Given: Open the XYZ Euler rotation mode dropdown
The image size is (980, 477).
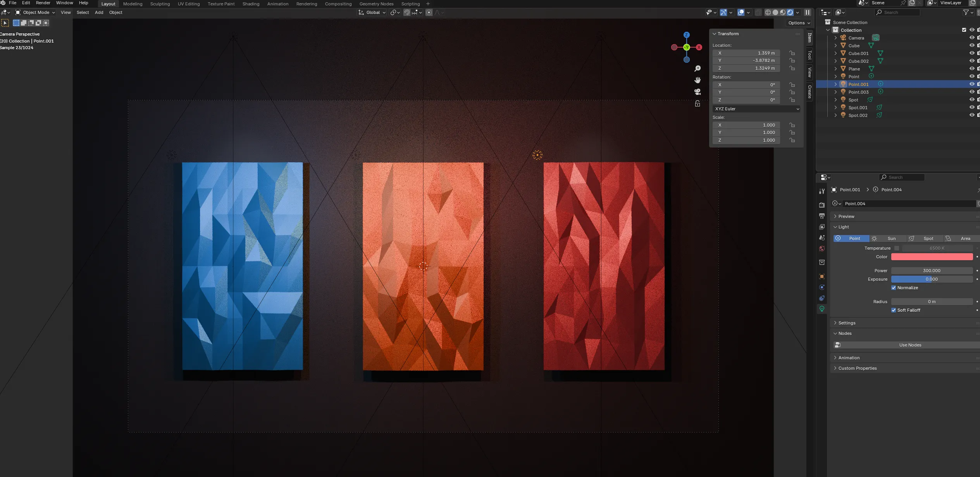Looking at the screenshot, I should 756,109.
